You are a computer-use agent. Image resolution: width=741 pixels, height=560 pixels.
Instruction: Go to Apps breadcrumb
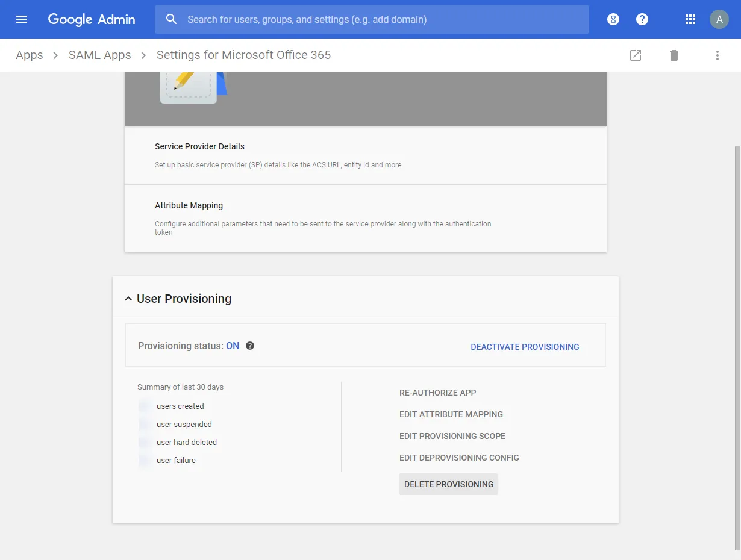pyautogui.click(x=30, y=55)
